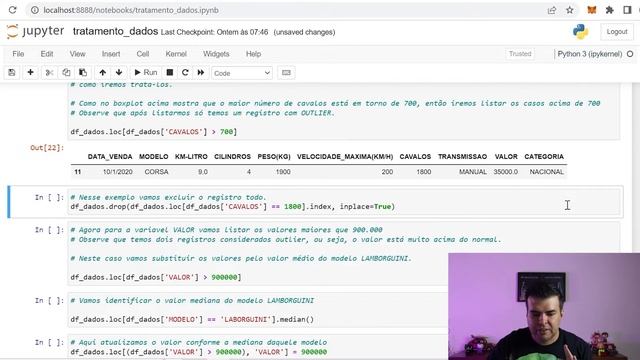Open the cell type Code dropdown

coord(242,73)
